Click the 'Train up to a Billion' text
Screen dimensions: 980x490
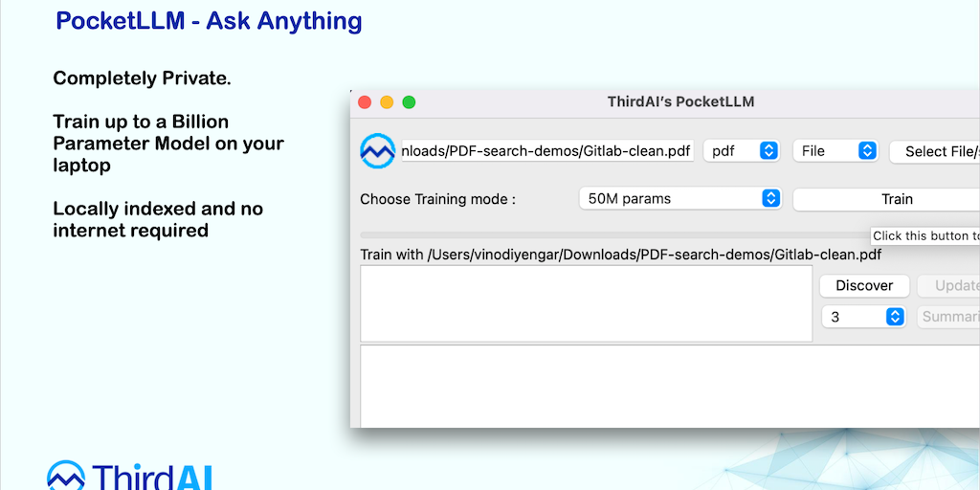pyautogui.click(x=141, y=122)
